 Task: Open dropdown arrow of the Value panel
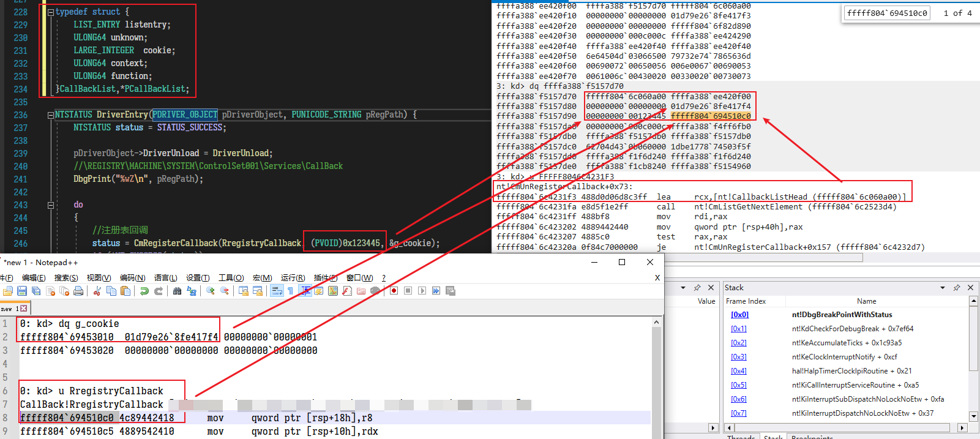[x=683, y=288]
